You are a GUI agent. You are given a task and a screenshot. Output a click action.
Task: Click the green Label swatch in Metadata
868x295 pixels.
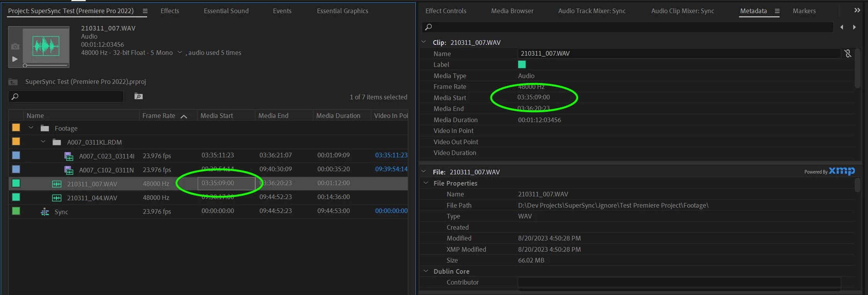(x=522, y=65)
